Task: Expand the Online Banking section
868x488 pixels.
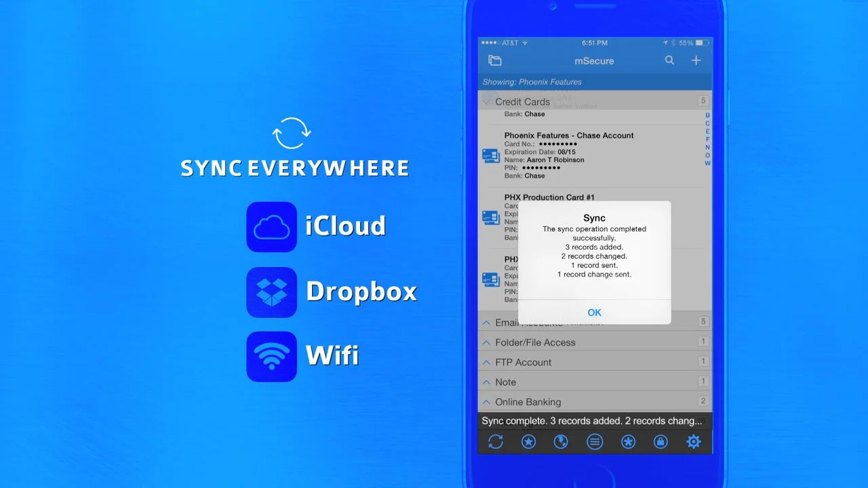Action: point(595,401)
